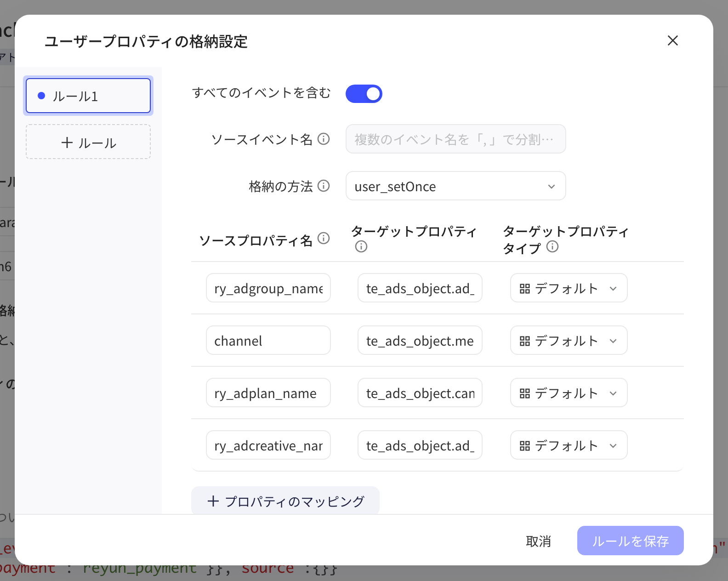728x581 pixels.
Task: Select the ルール1 tab
Action: click(88, 96)
